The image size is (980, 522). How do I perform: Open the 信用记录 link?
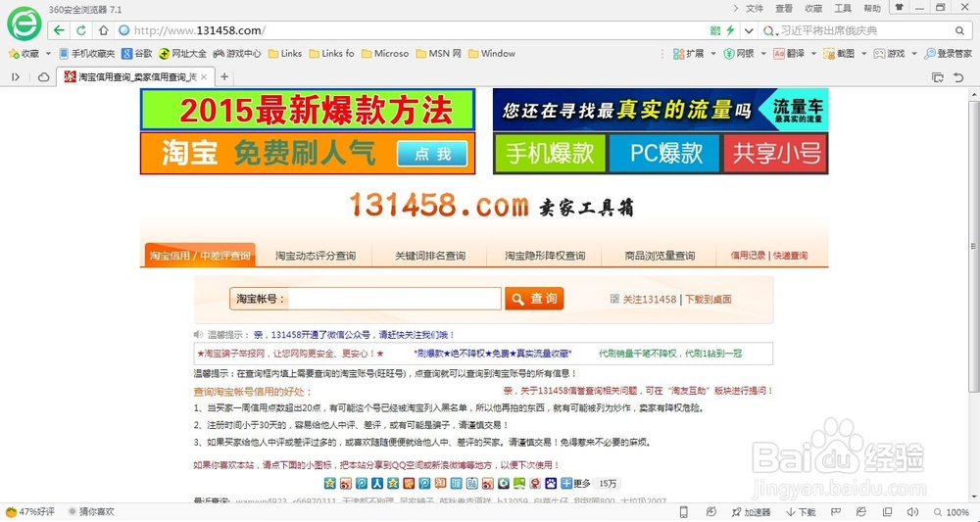(x=748, y=256)
